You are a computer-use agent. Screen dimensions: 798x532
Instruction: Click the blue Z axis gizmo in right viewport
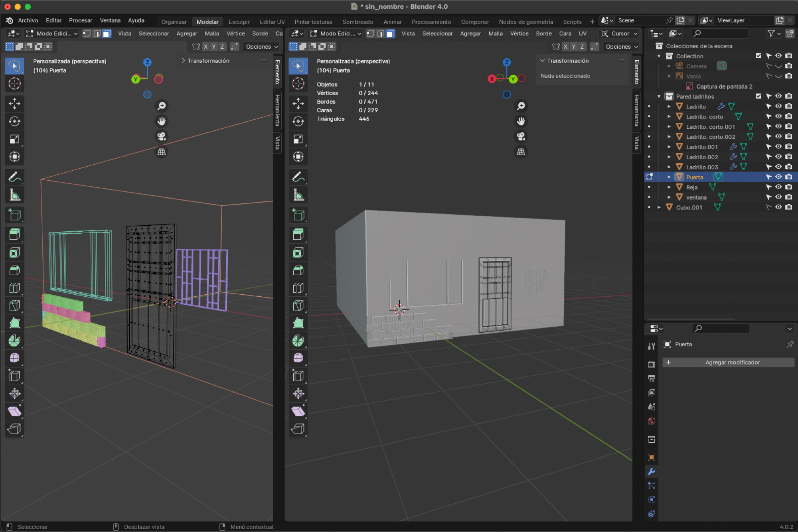point(507,62)
